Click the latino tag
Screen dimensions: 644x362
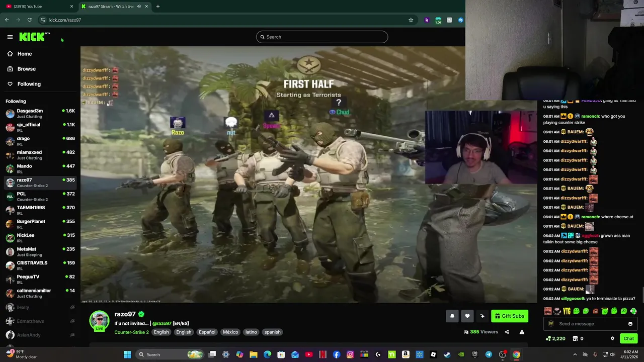[x=251, y=332]
